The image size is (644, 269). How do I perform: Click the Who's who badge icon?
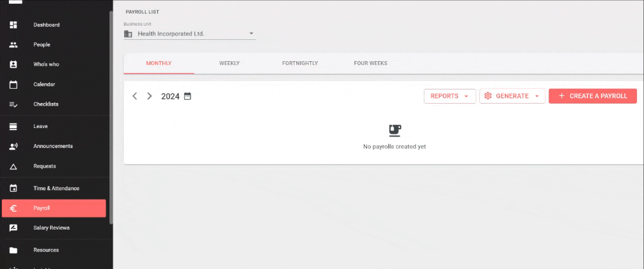pyautogui.click(x=13, y=64)
